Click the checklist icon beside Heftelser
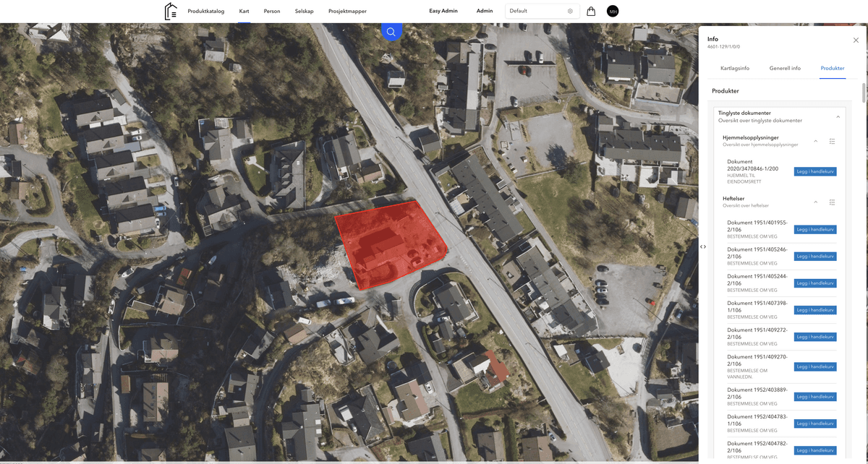The height and width of the screenshot is (464, 868). (x=832, y=202)
